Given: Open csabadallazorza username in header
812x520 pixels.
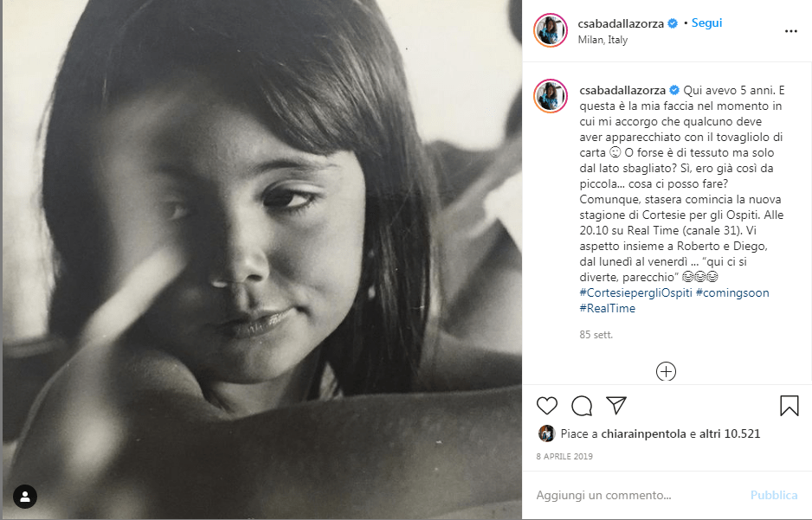Looking at the screenshot, I should (x=621, y=23).
